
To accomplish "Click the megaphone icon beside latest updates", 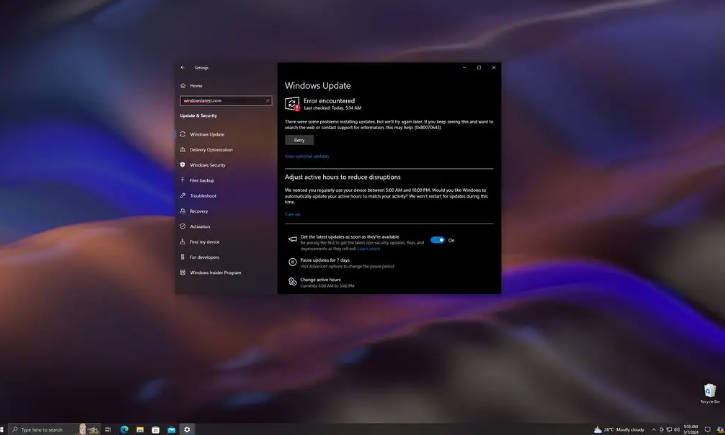I will point(293,239).
